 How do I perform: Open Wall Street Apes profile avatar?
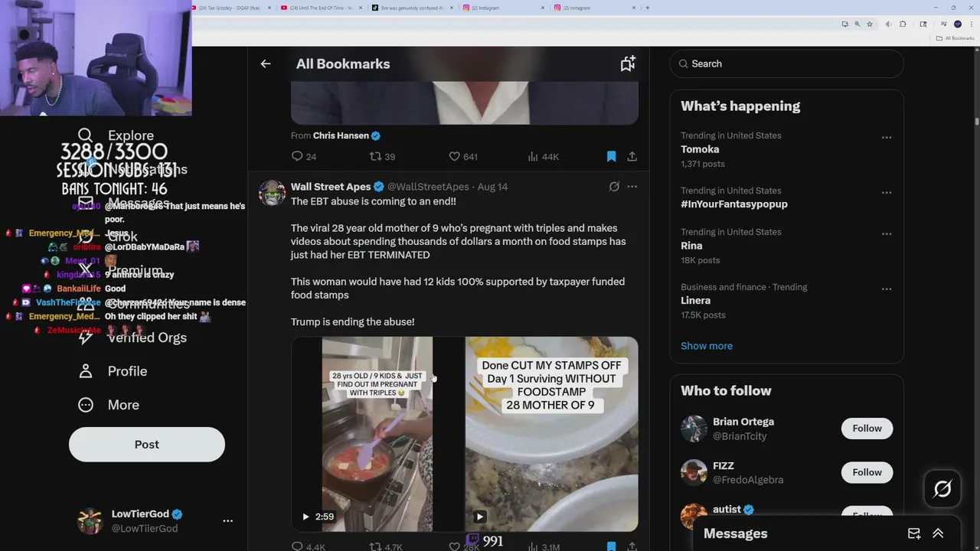(272, 193)
